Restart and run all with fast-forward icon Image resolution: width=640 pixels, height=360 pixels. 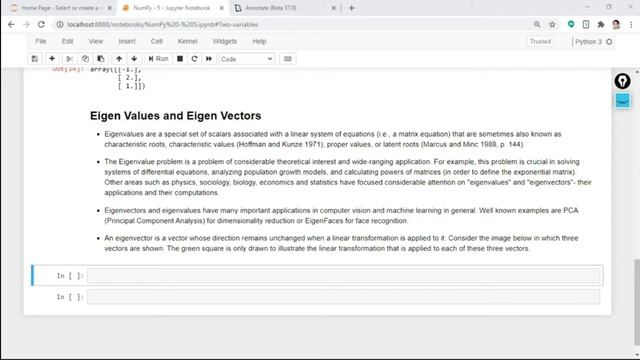click(x=209, y=59)
